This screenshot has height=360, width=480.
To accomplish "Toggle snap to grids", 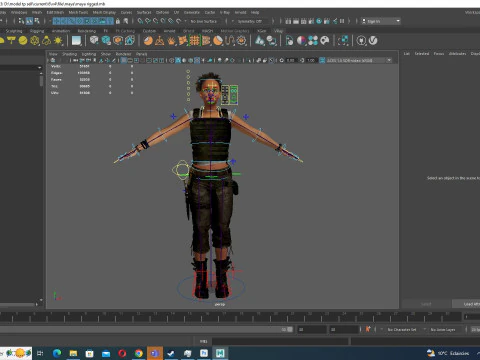I will [140, 21].
